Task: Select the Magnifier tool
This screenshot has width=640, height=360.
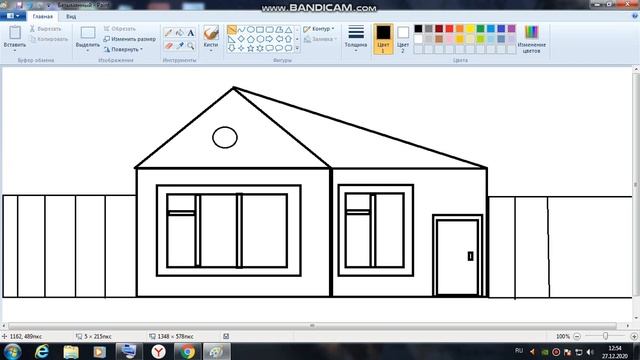Action: [191, 45]
